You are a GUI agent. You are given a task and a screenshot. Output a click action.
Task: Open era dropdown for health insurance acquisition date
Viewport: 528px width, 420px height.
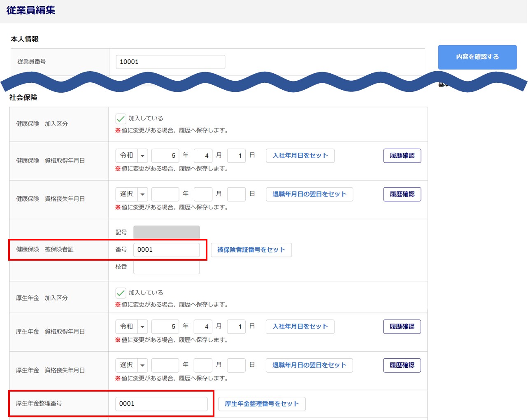click(132, 156)
